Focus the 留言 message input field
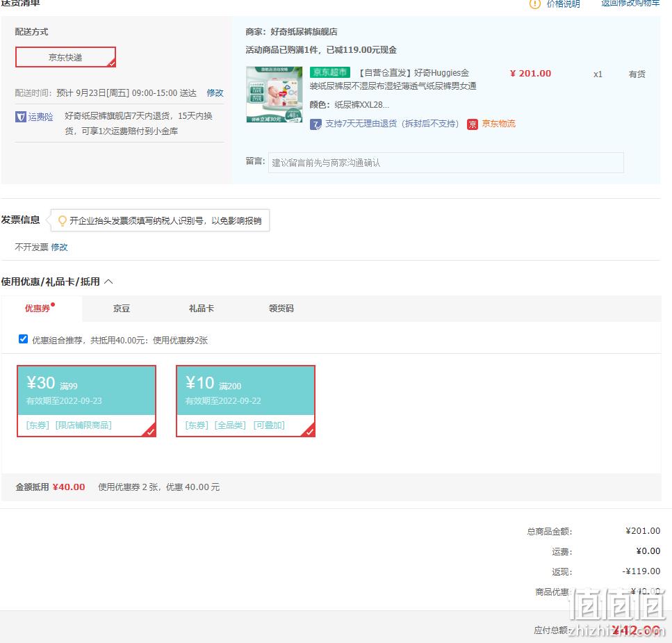Viewport: 672px width, 643px height. point(445,163)
